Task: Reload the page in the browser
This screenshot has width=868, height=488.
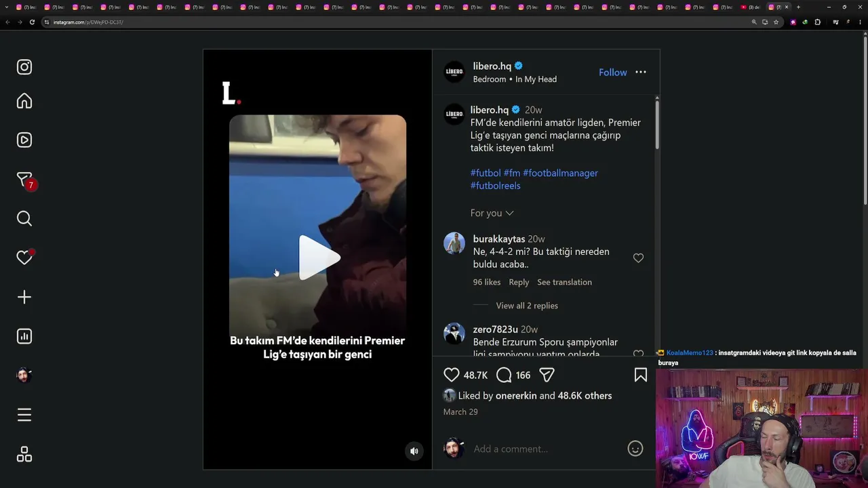Action: [x=32, y=22]
